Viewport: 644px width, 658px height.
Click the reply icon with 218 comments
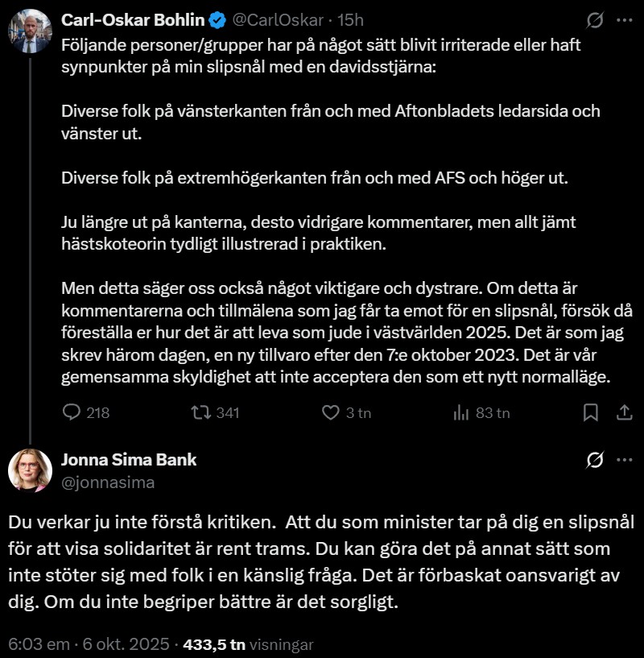[x=72, y=413]
